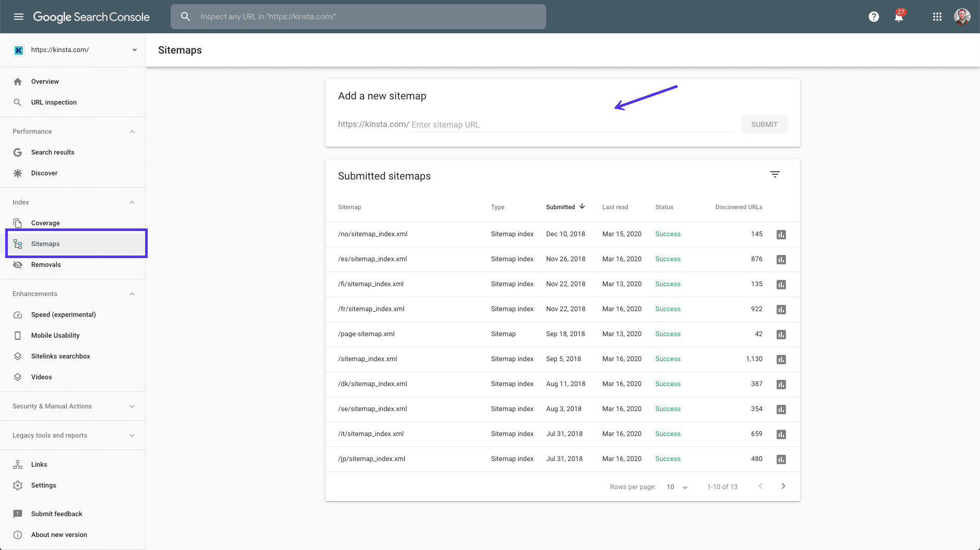The width and height of the screenshot is (980, 550).
Task: Collapse the Enhancements section
Action: (x=132, y=294)
